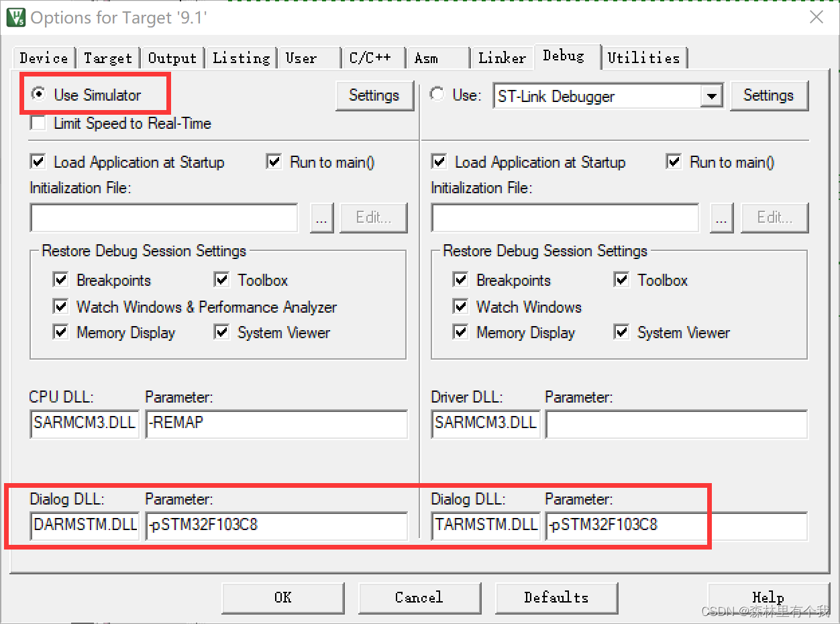The width and height of the screenshot is (840, 624).
Task: Open the Utilities tab
Action: pos(643,58)
